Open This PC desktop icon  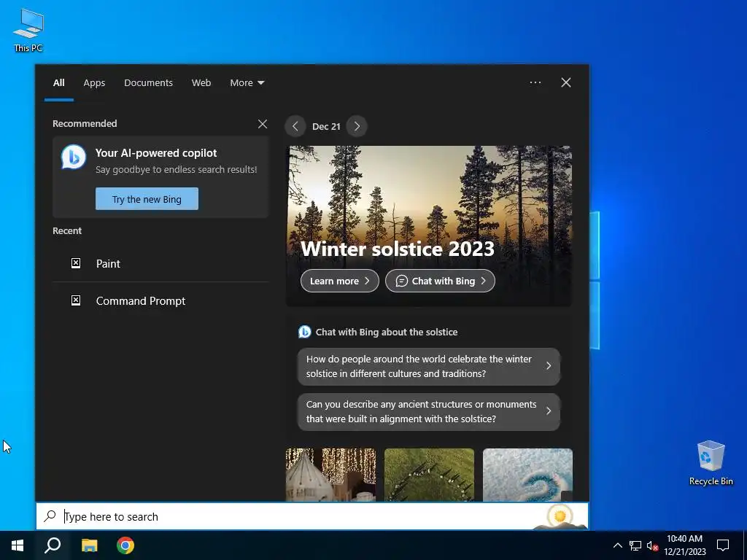coord(28,31)
